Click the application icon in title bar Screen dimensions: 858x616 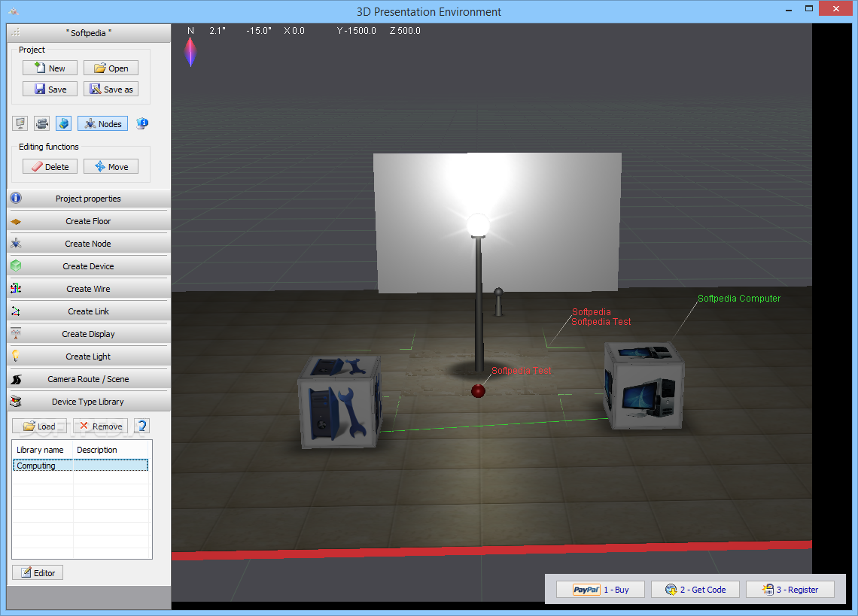(14, 11)
